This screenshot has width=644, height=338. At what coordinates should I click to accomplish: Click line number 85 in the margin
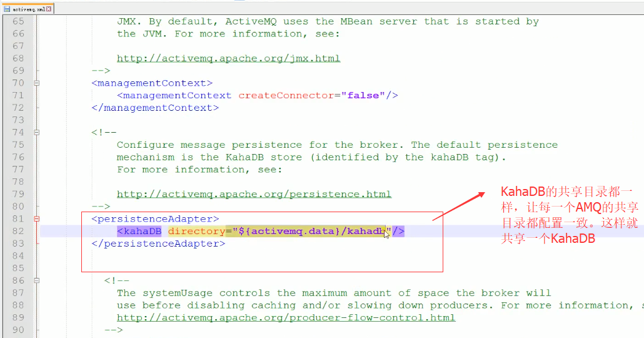pyautogui.click(x=18, y=268)
